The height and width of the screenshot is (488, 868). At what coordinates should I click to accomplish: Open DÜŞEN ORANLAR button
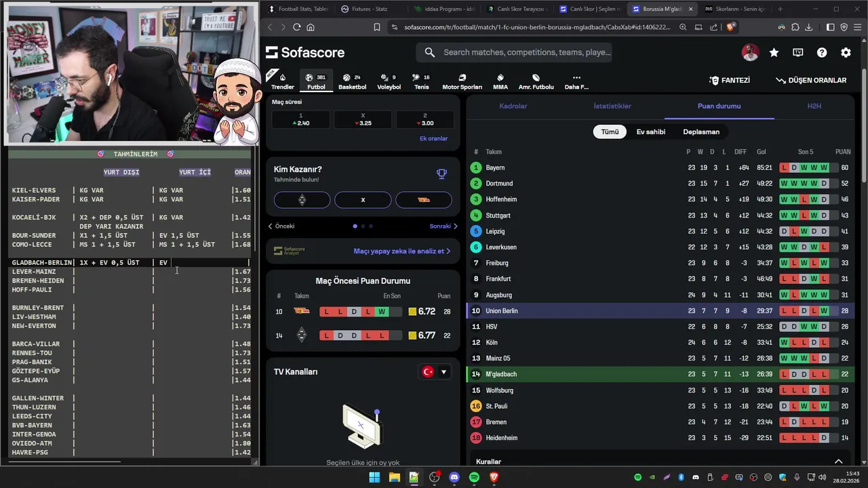(811, 80)
